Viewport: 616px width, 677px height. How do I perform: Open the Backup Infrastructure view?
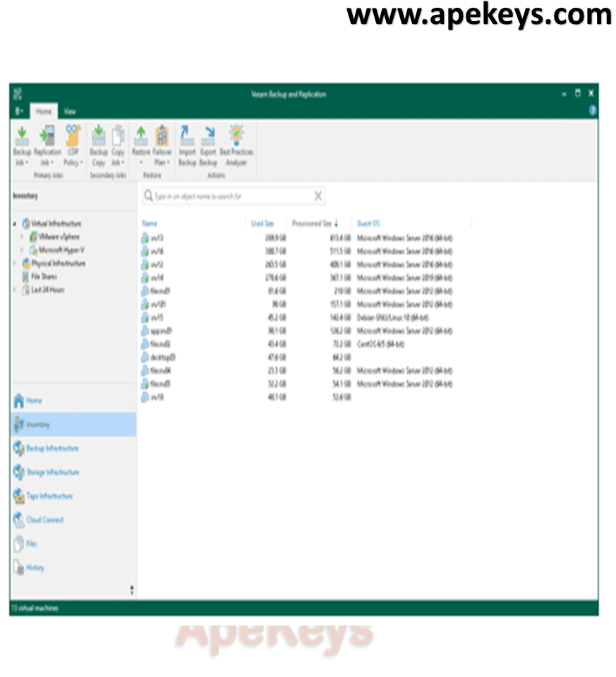(x=73, y=449)
